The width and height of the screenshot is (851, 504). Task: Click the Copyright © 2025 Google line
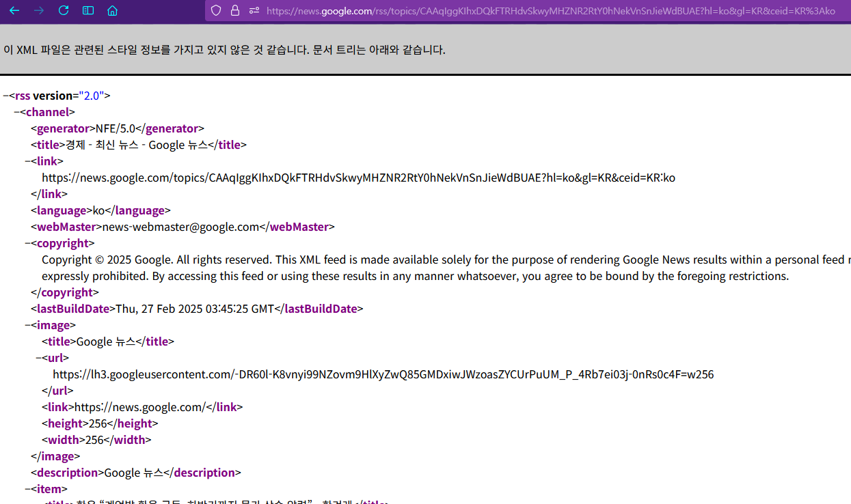446,260
